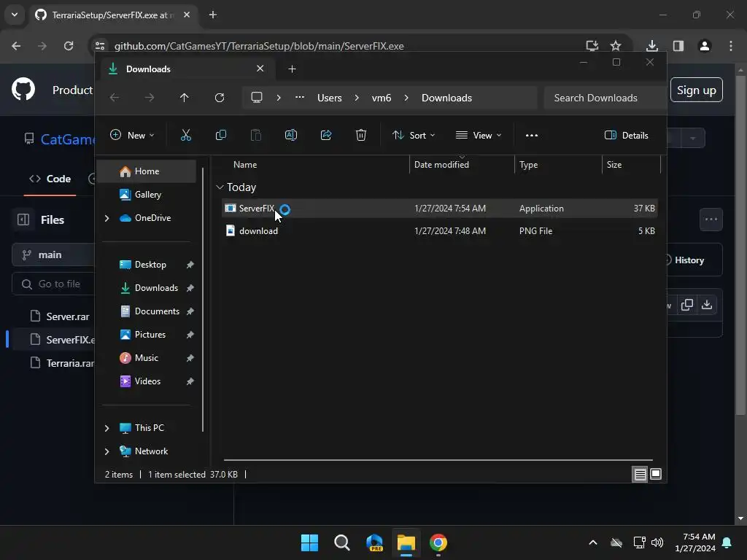Click the Search Downloads field
The height and width of the screenshot is (560, 747).
click(605, 98)
